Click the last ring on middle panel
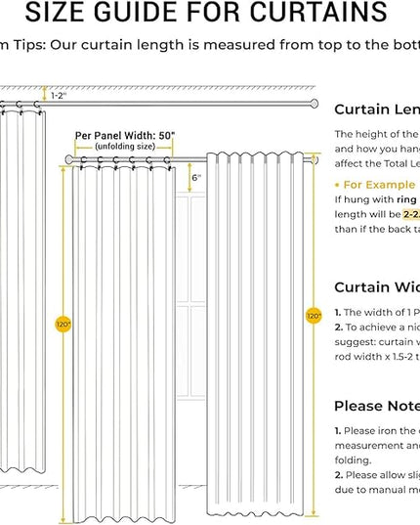The height and width of the screenshot is (525, 420). pos(167,160)
